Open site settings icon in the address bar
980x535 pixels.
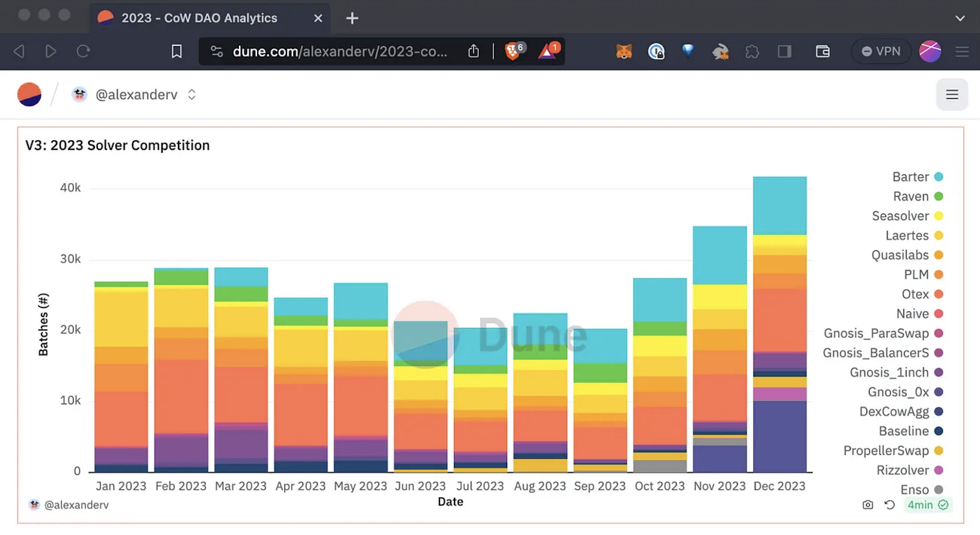(216, 51)
